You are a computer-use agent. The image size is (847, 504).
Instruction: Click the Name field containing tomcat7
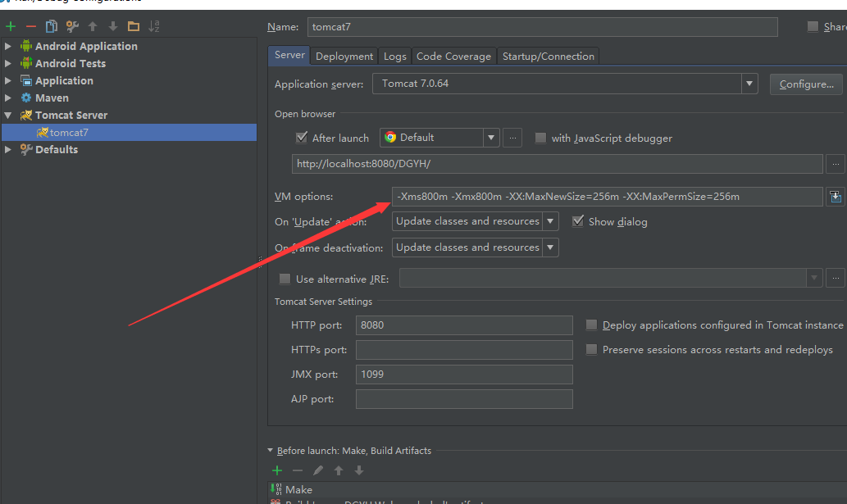[x=542, y=27]
